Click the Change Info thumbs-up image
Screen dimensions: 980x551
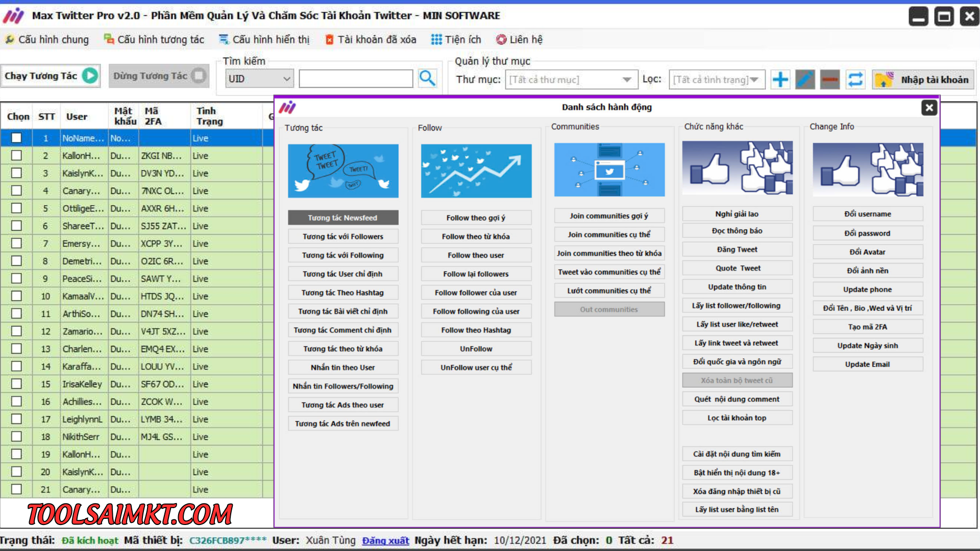click(868, 169)
